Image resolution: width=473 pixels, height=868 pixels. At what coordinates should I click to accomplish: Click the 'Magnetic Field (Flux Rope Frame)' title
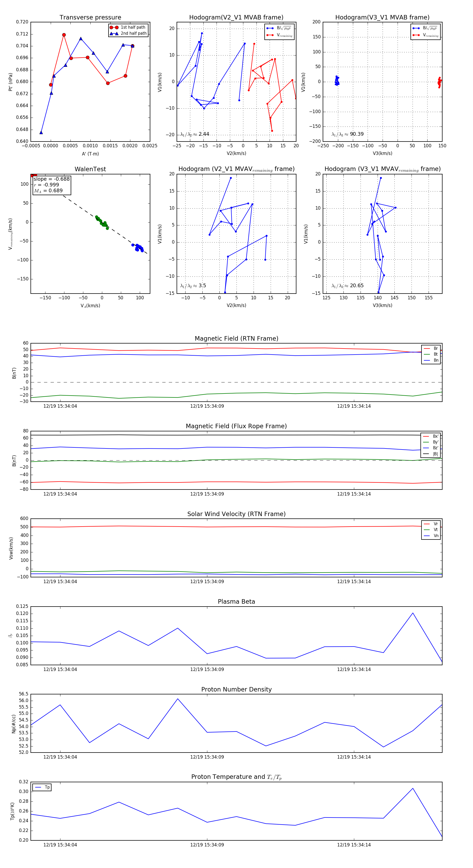[x=236, y=426]
